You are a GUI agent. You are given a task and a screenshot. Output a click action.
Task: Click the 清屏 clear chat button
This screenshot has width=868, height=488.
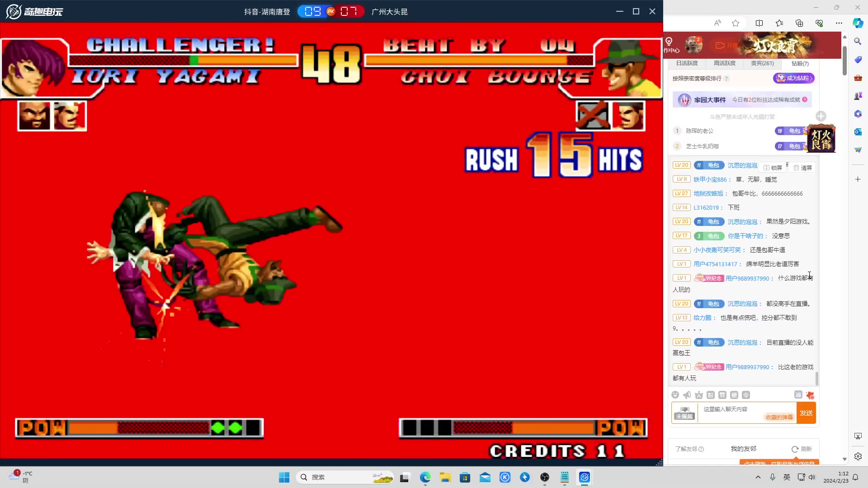click(803, 168)
